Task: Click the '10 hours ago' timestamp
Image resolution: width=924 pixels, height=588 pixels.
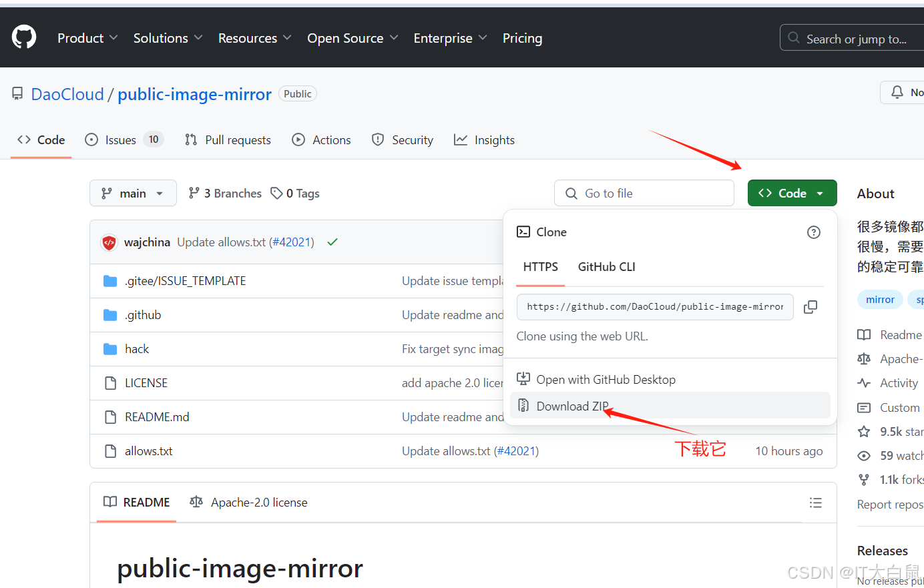Action: click(x=789, y=451)
